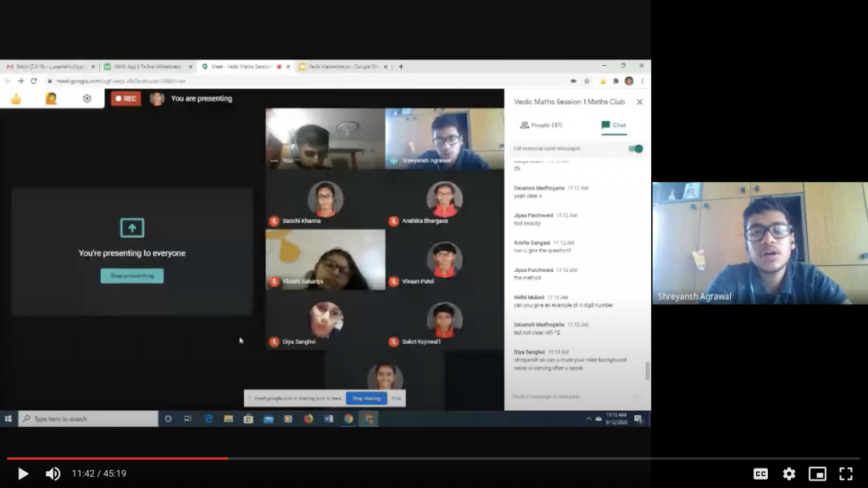Bookmark this page with the star icon

(x=587, y=81)
